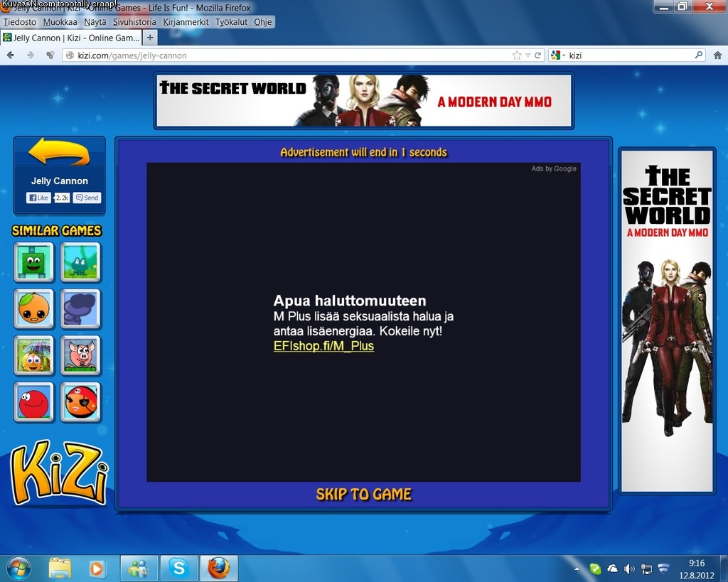Open the search engine selector dropdown
The height and width of the screenshot is (582, 728).
(x=557, y=55)
